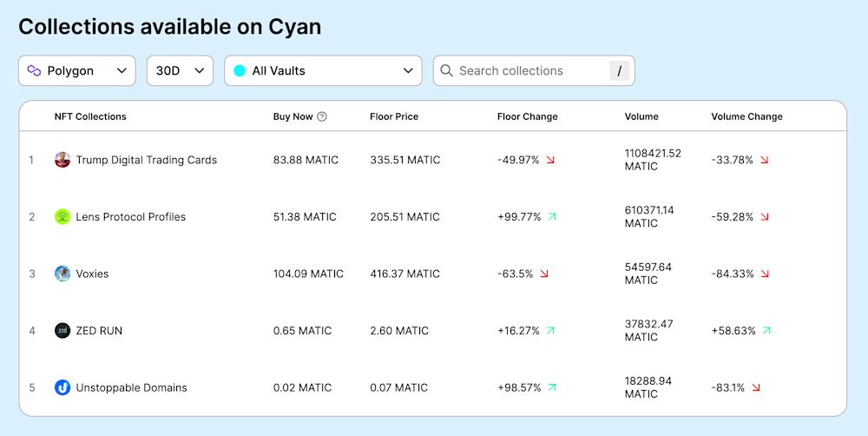Click the Search collections input field
This screenshot has height=436, width=868.
534,70
